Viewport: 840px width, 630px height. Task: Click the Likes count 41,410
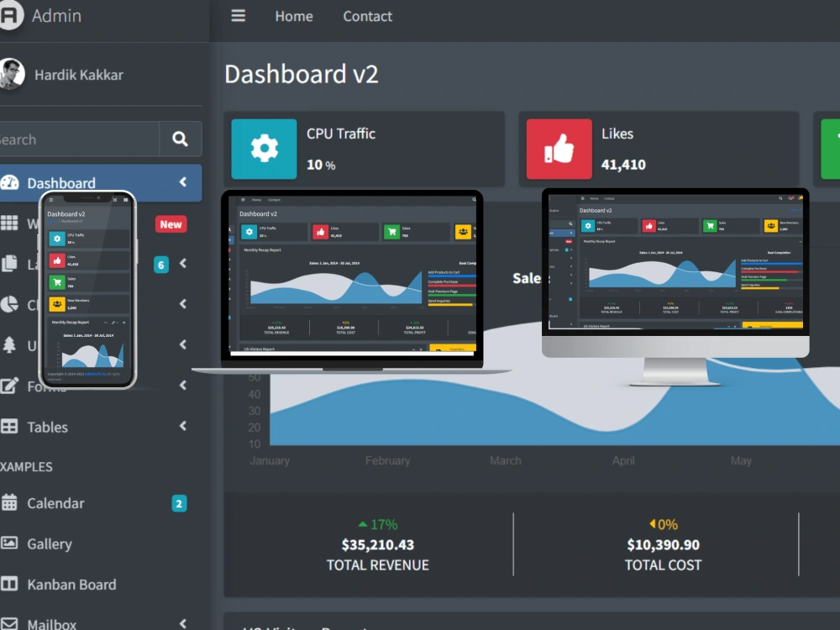[x=623, y=165]
